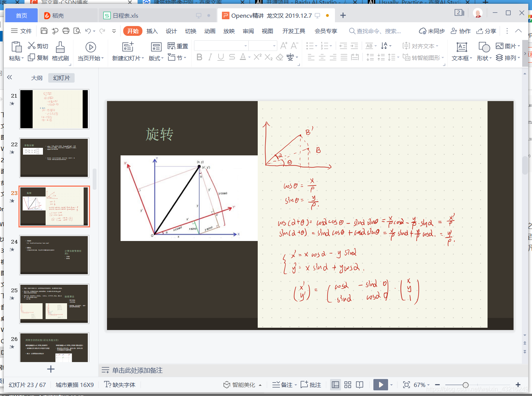Toggle Underline formatting

221,57
